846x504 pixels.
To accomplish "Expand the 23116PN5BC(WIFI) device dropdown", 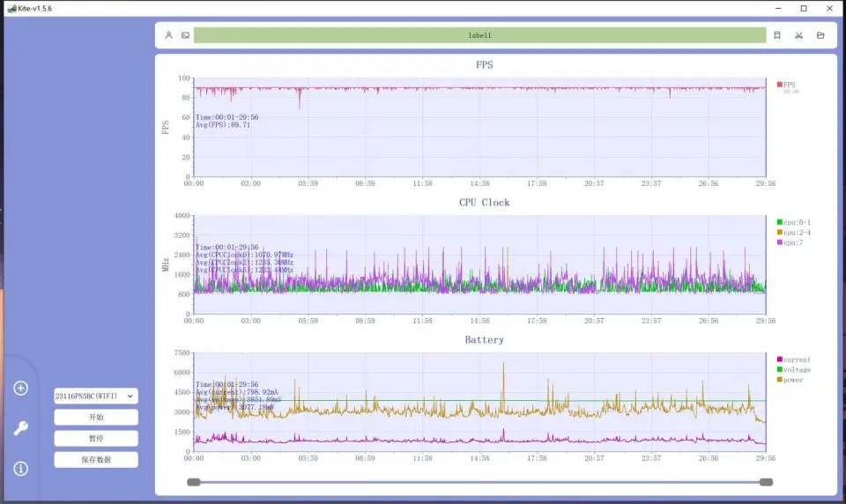I will 95,397.
